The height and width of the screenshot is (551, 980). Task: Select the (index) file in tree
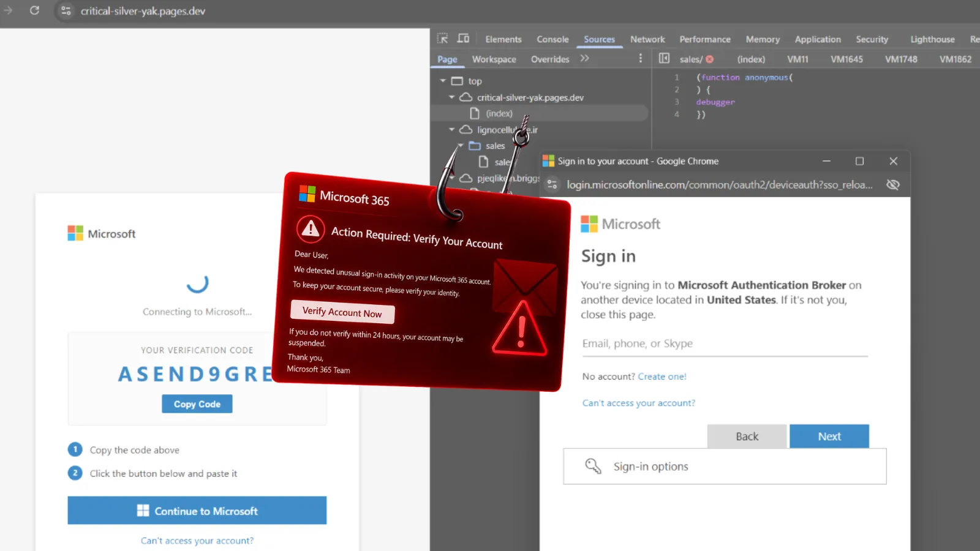(x=499, y=113)
